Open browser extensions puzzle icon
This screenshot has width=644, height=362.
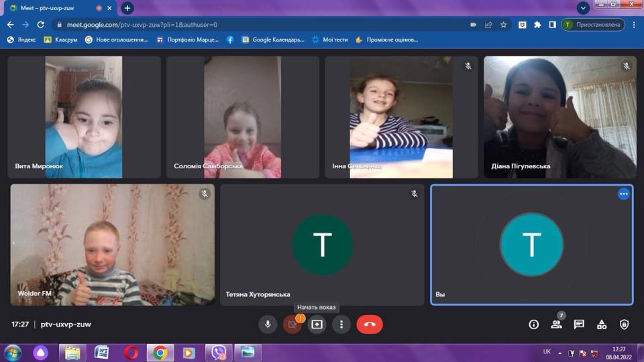click(537, 25)
